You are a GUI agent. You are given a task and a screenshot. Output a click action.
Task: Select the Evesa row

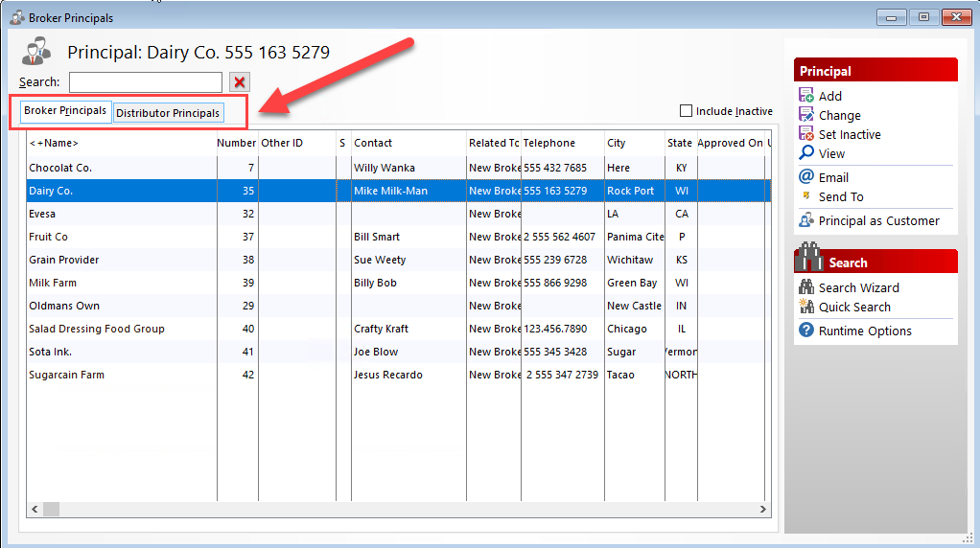click(398, 214)
